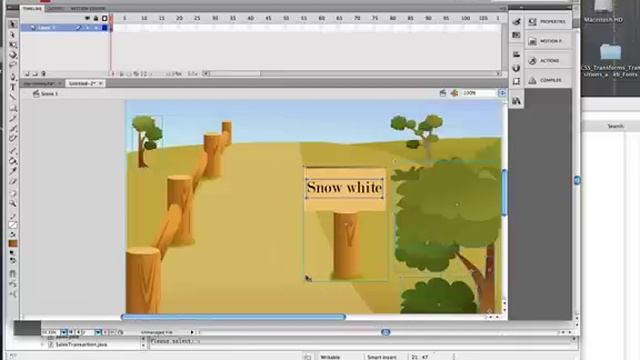This screenshot has height=360, width=640.
Task: Toggle Layer 1 visibility dot
Action: pyautogui.click(x=87, y=28)
